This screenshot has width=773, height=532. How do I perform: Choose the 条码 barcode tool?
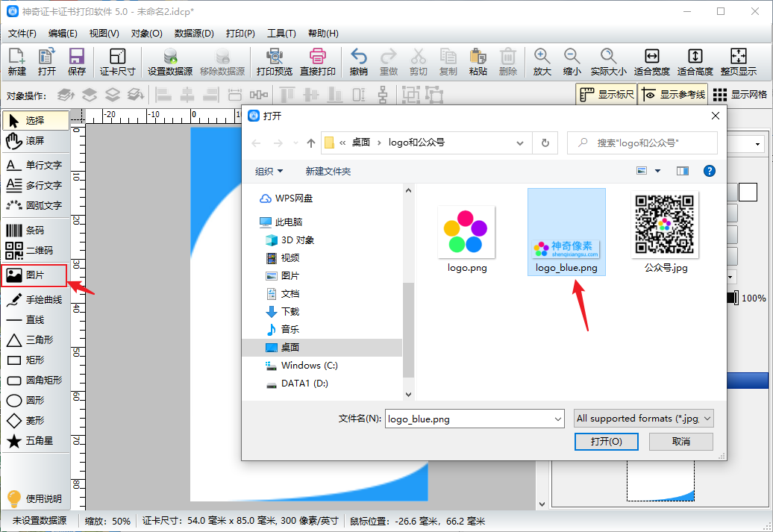(34, 231)
